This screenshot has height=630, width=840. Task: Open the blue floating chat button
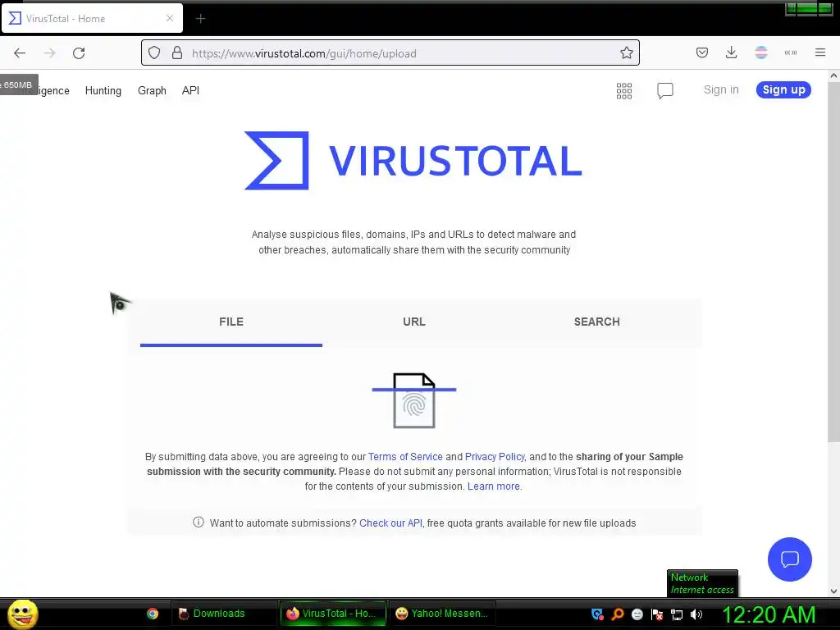click(x=790, y=559)
